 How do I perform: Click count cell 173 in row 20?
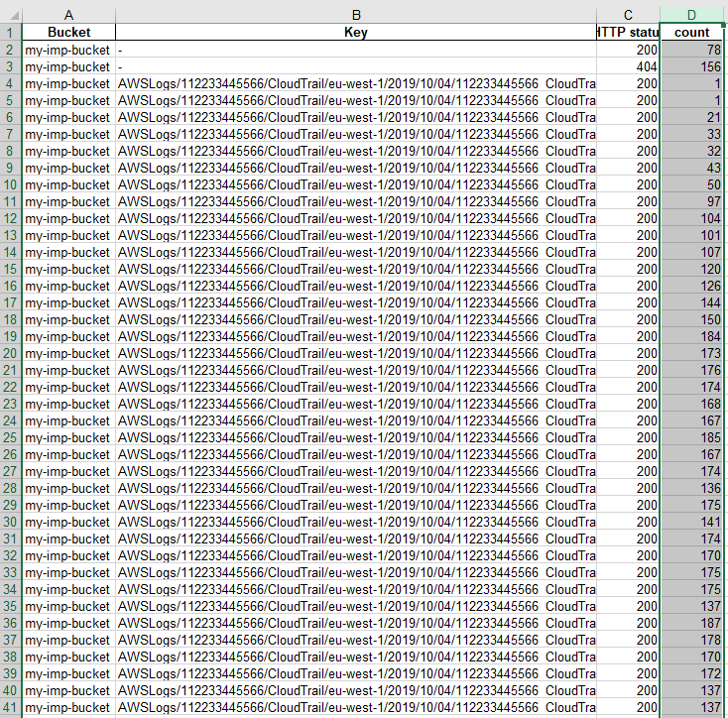[x=691, y=353]
